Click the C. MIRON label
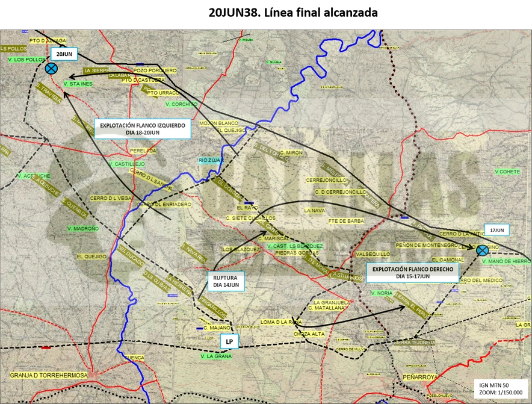Viewport: 532px width, 404px height. pyautogui.click(x=291, y=152)
